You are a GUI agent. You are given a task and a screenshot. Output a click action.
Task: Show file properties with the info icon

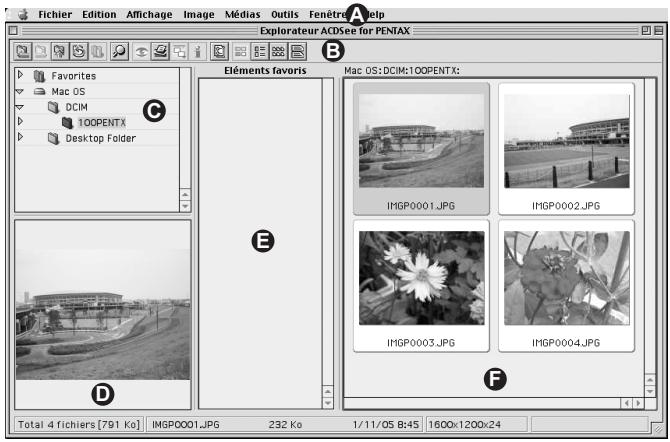point(197,52)
